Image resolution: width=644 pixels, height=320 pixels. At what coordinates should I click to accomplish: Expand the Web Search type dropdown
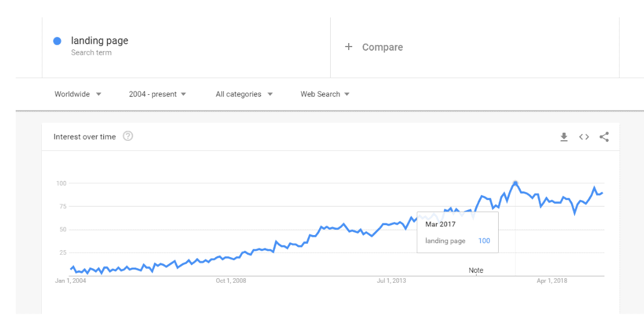[x=325, y=94]
